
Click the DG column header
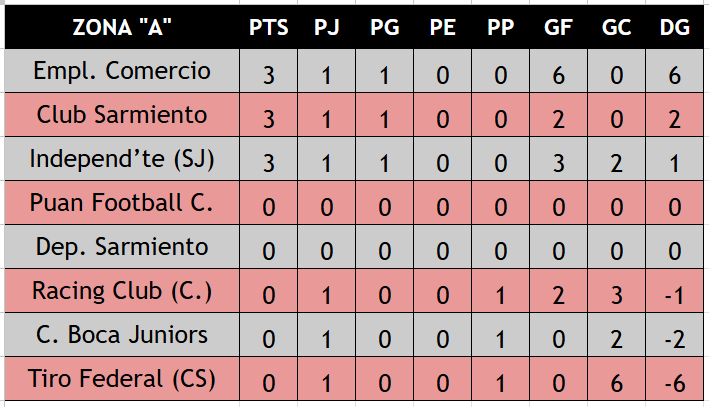(675, 27)
